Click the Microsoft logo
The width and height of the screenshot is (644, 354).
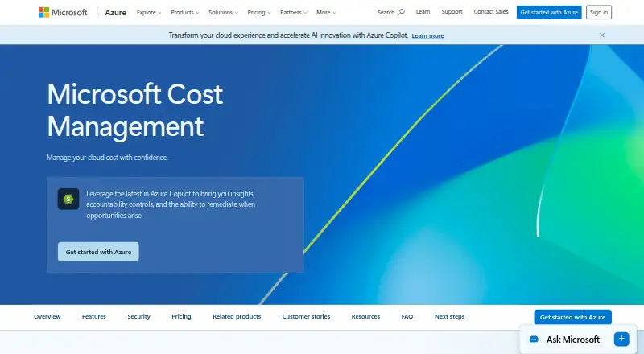(x=63, y=12)
